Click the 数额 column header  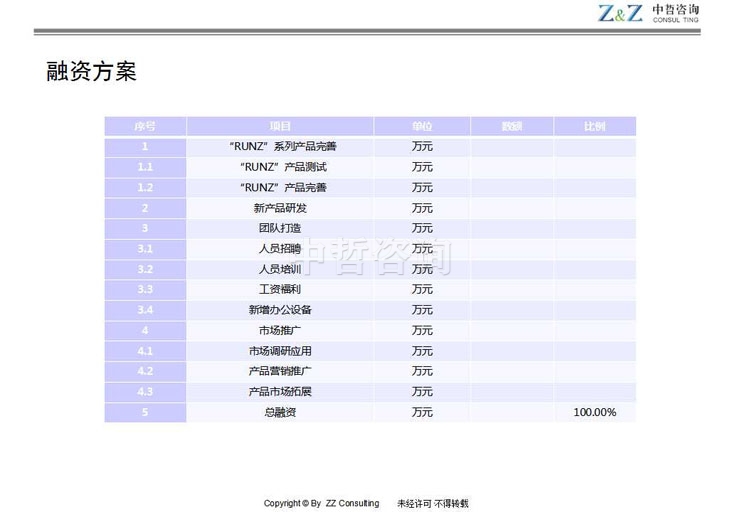(512, 126)
